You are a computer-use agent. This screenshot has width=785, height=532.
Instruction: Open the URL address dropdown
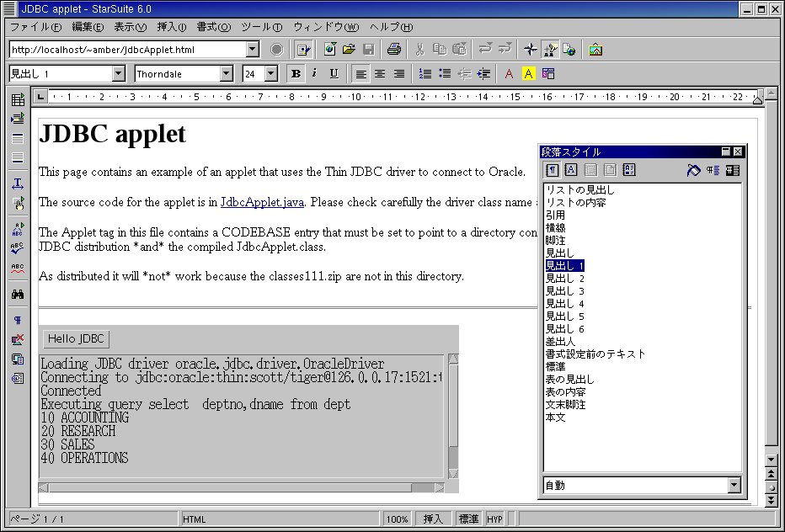(253, 49)
